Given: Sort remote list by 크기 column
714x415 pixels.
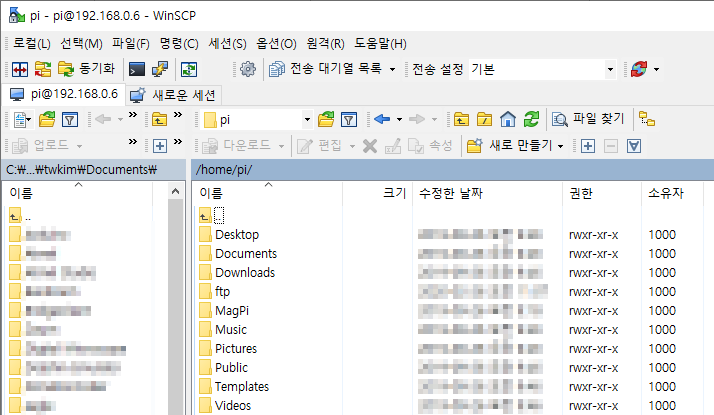Looking at the screenshot, I should pyautogui.click(x=377, y=193).
